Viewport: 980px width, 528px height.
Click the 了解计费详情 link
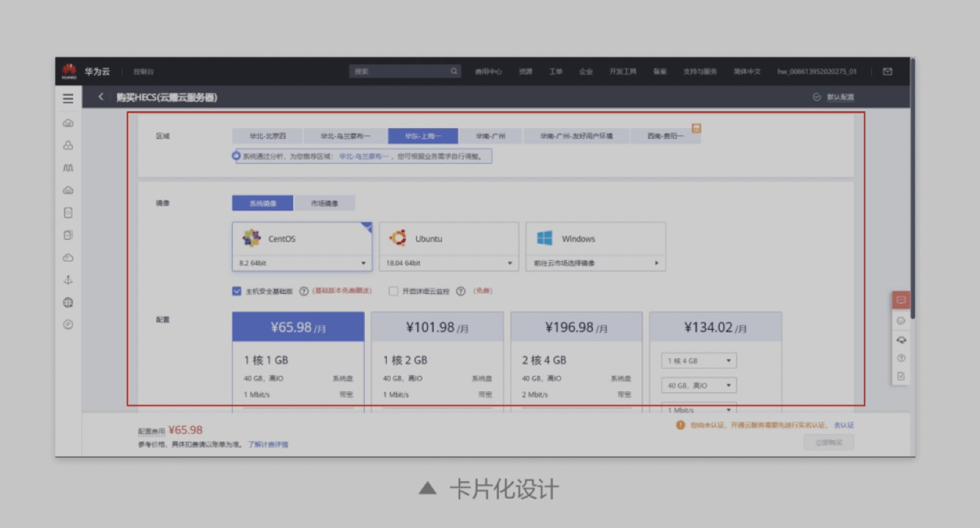(x=268, y=444)
